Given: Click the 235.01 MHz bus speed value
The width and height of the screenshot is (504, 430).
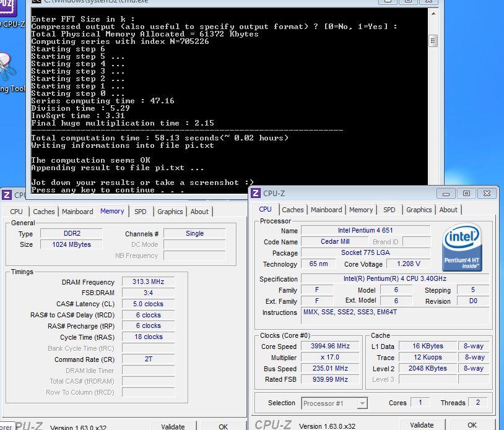Looking at the screenshot, I should click(x=330, y=368).
